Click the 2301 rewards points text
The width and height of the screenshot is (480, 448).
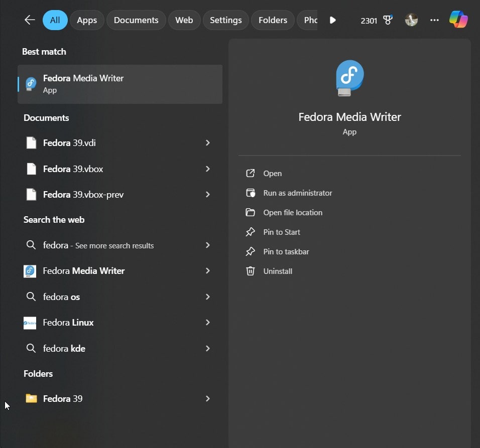369,21
